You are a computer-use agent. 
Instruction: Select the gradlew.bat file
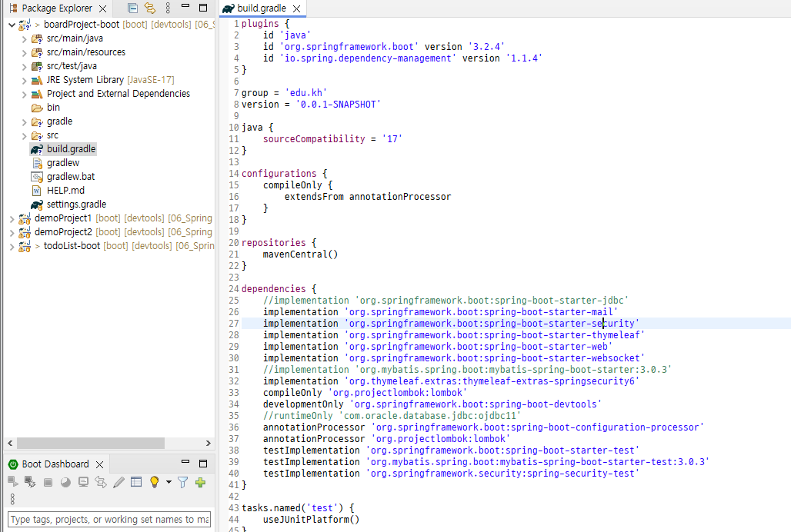[71, 176]
